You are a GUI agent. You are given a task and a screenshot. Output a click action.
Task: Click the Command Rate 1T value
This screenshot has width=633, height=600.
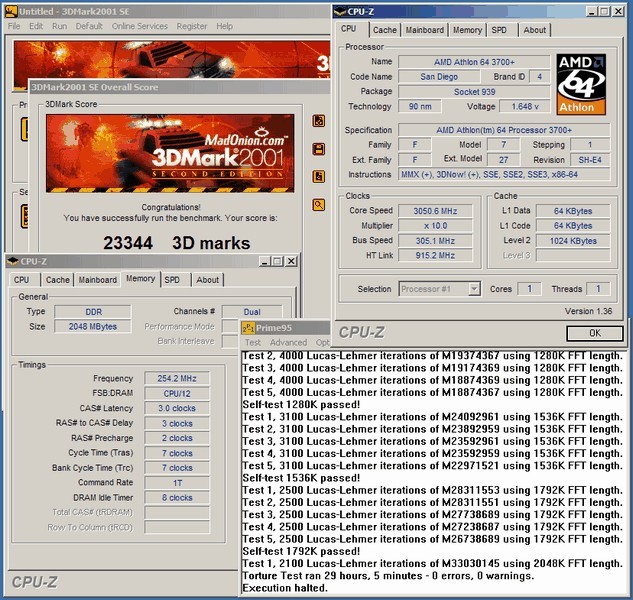177,483
